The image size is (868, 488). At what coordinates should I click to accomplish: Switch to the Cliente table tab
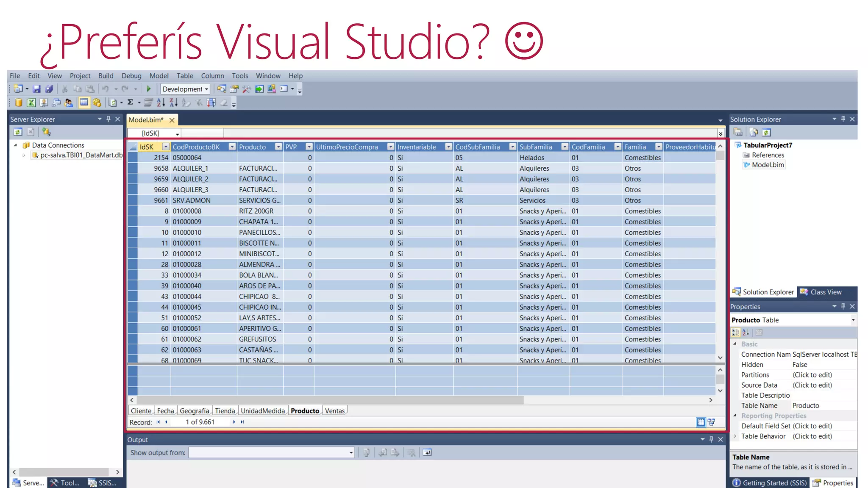(141, 411)
